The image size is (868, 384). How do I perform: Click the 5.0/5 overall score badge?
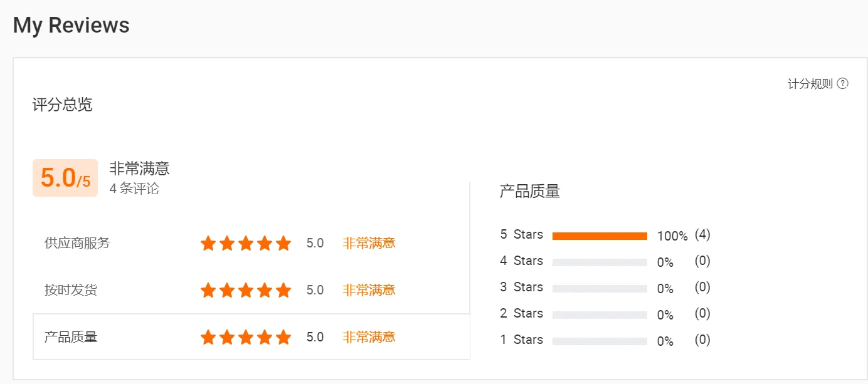click(65, 178)
